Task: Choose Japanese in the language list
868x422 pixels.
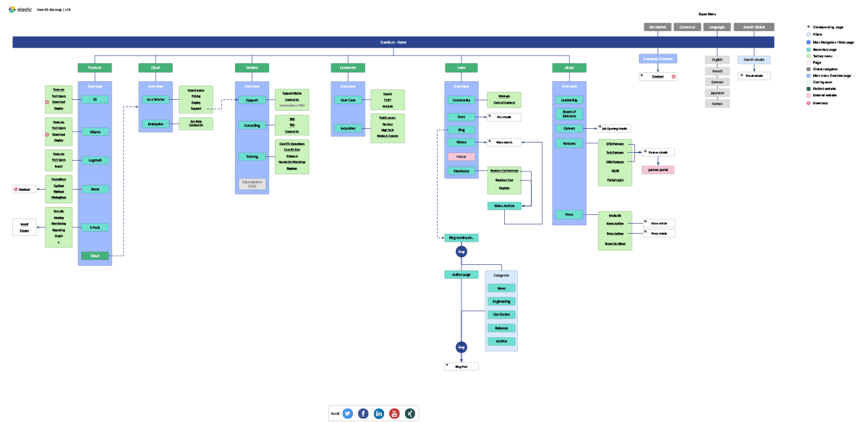Action: pos(717,93)
